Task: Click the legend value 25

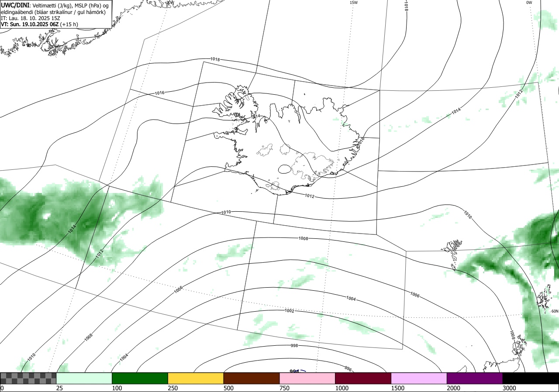Action: click(x=59, y=388)
